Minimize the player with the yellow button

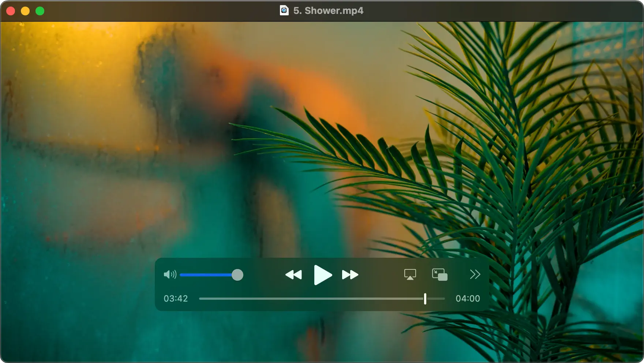[x=25, y=11]
